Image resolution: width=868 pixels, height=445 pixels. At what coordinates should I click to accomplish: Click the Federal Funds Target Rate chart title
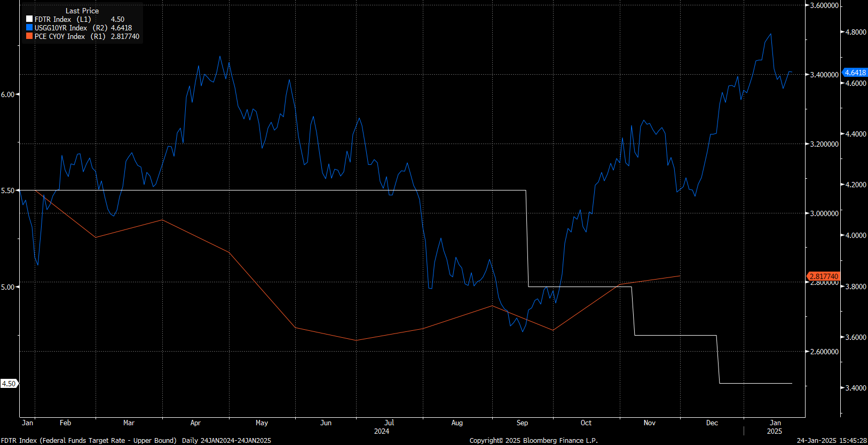coord(89,440)
